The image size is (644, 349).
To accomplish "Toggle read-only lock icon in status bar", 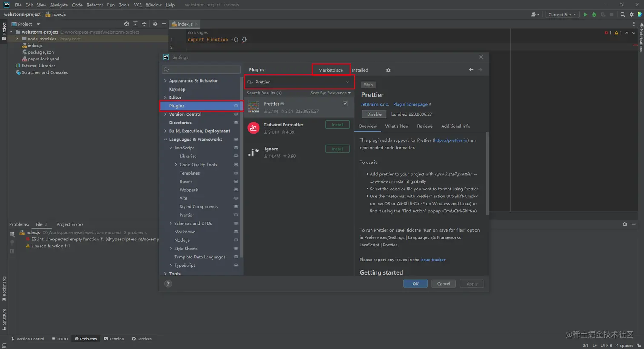I will point(639,346).
